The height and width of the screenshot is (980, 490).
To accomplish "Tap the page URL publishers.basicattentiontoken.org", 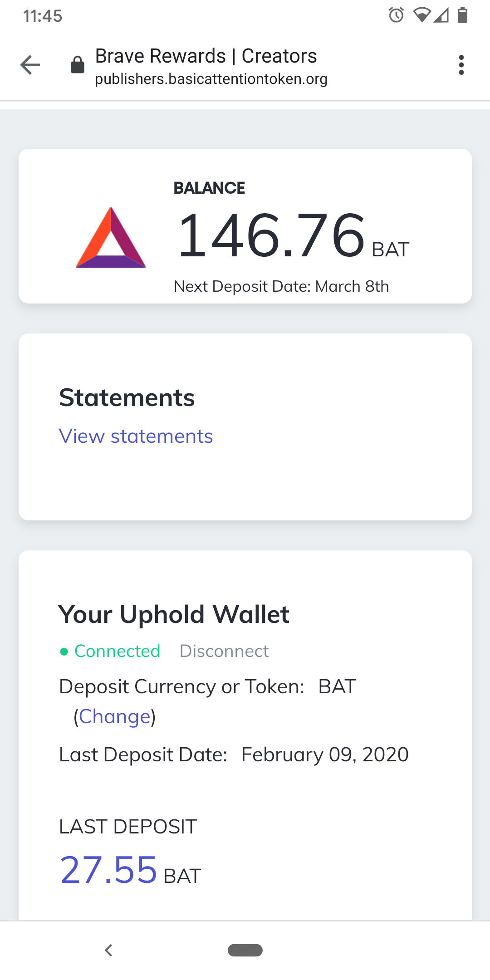I will pyautogui.click(x=211, y=79).
